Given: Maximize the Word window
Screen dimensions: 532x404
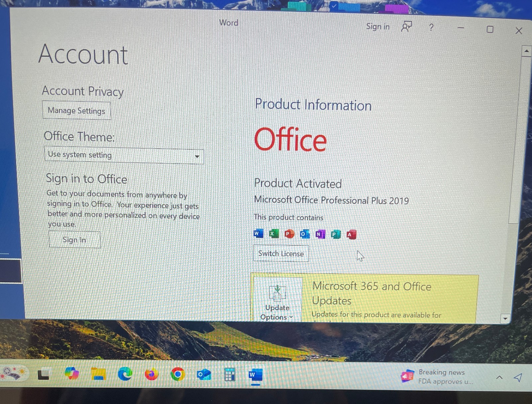Looking at the screenshot, I should tap(490, 29).
